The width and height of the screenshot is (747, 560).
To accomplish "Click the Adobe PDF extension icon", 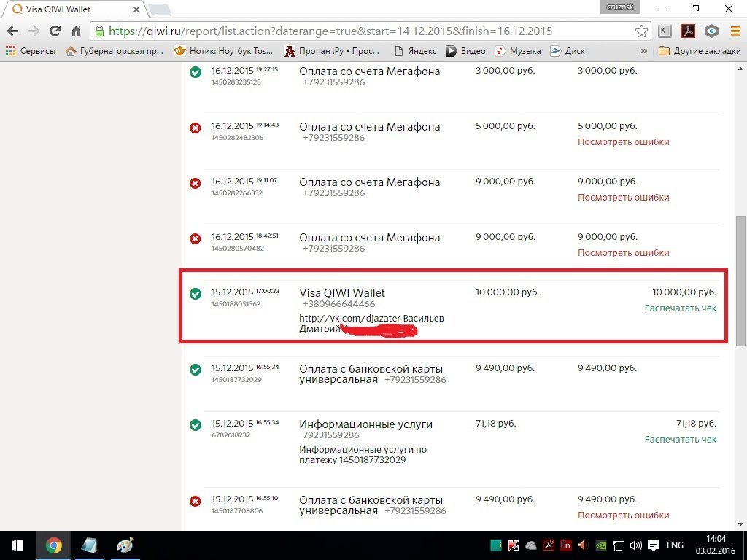I will click(x=687, y=31).
